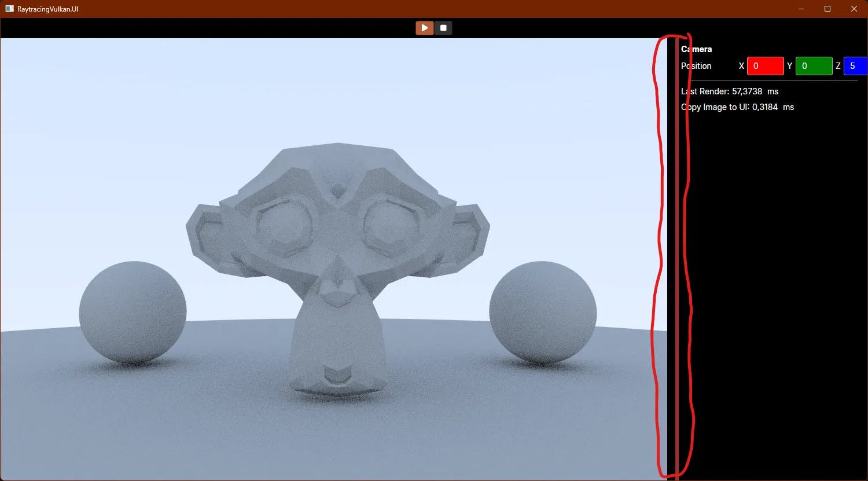Click the X axis label beside the red field

click(x=741, y=65)
